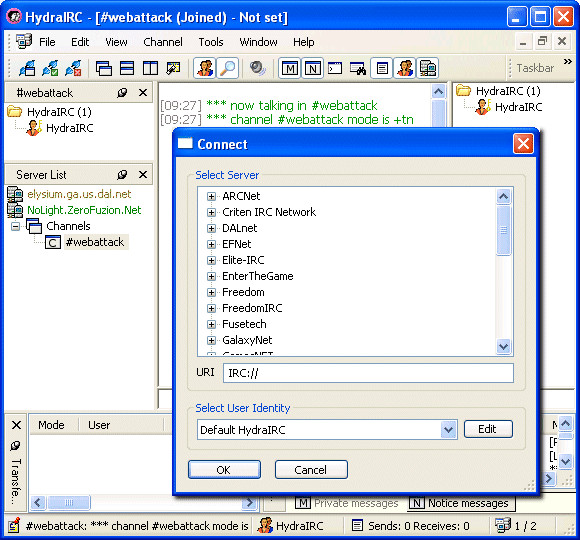Viewport: 580px width, 540px height.
Task: Select elysium.ga.us.dal.net server
Action: pos(79,194)
